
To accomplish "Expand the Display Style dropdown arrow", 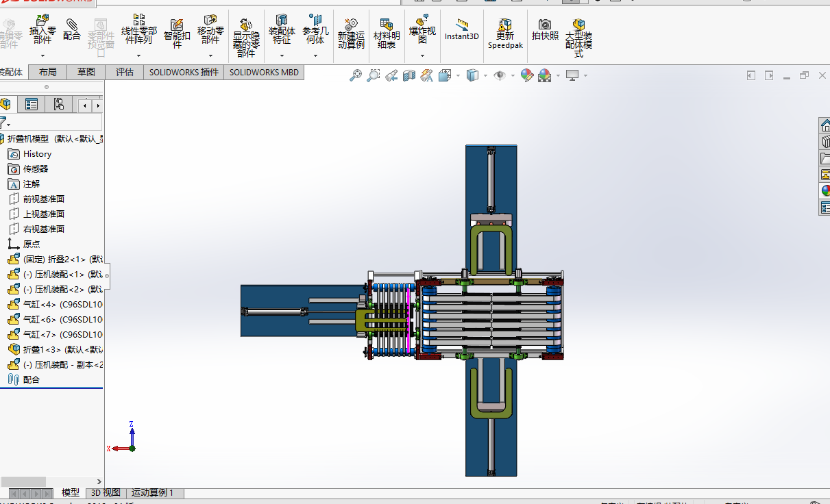I will point(485,75).
